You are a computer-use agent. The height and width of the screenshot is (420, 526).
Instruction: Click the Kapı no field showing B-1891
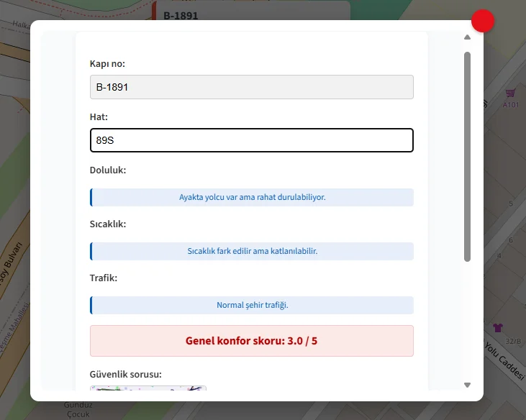click(251, 87)
